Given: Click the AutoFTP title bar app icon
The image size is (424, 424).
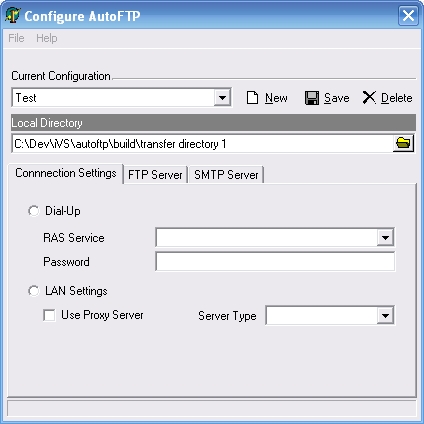Looking at the screenshot, I should [x=13, y=15].
